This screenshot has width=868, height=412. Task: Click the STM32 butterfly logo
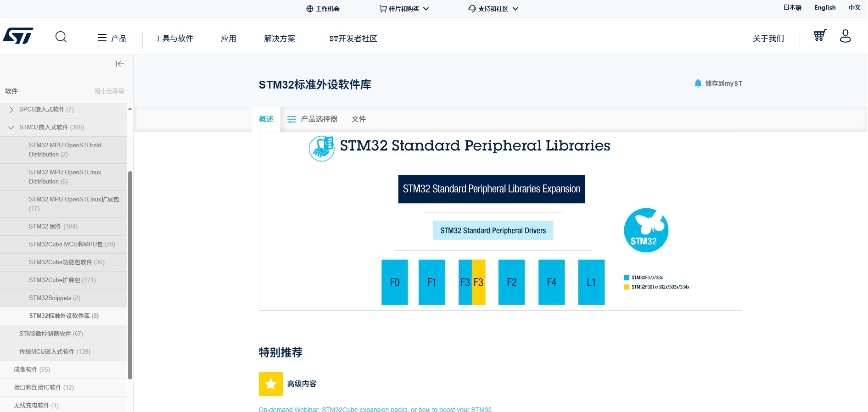(646, 230)
